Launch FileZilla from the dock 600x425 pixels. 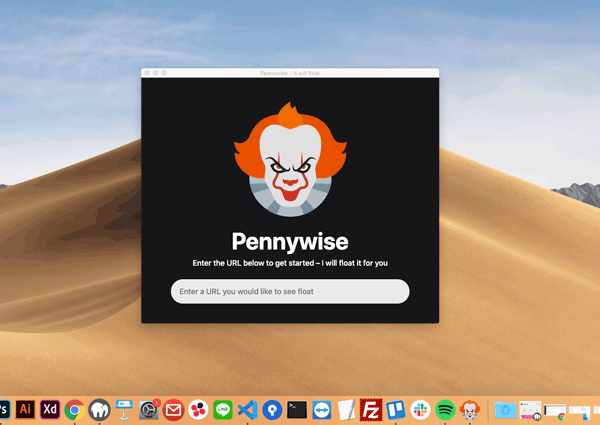click(x=371, y=410)
